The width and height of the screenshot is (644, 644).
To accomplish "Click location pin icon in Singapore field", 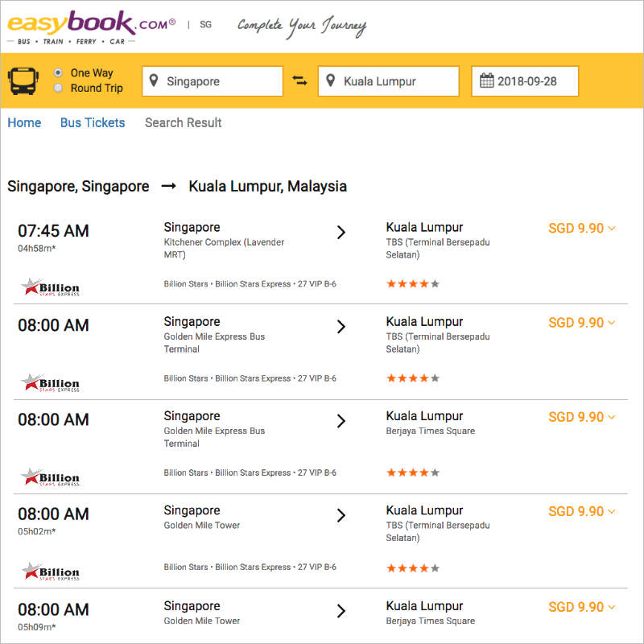I will [154, 80].
